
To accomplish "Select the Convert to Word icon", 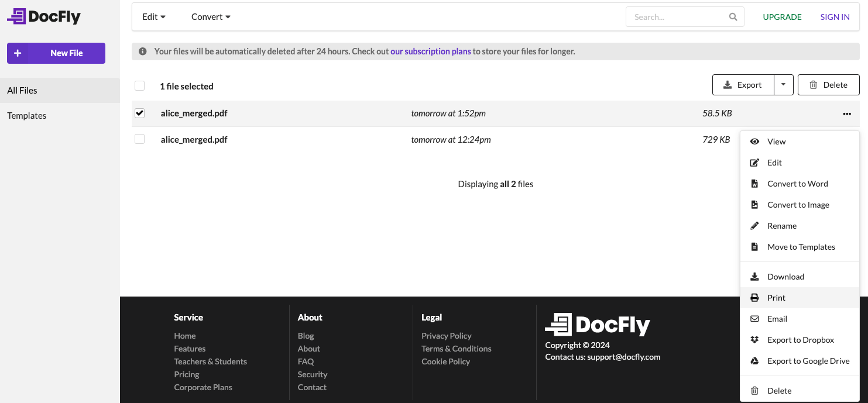I will pos(754,183).
